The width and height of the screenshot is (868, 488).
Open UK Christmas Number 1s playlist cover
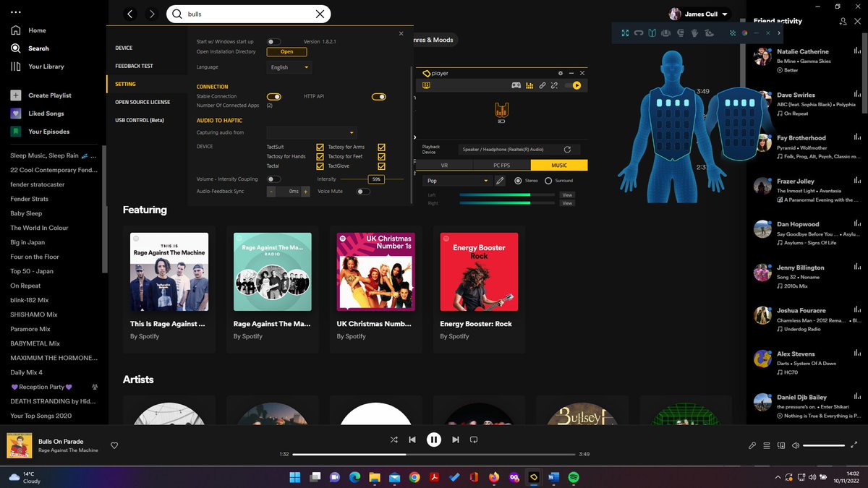click(x=376, y=272)
